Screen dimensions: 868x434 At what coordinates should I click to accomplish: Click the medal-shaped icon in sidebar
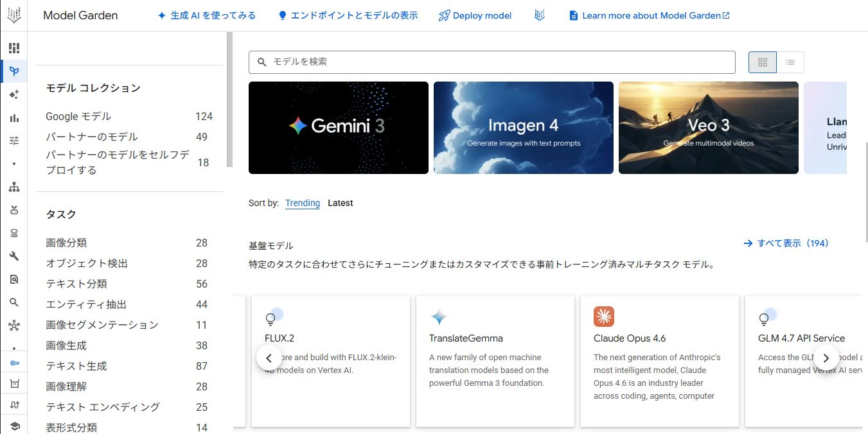(14, 210)
